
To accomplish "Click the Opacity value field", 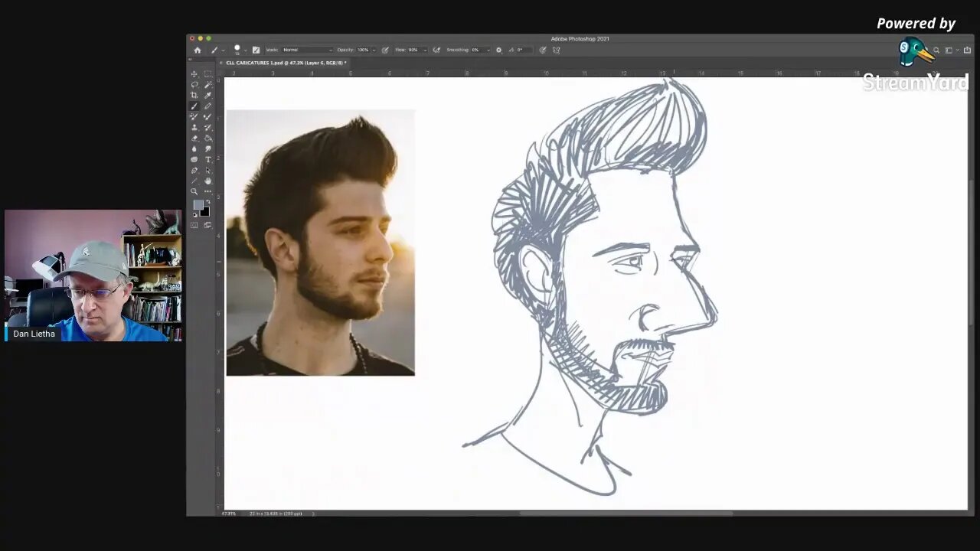I will click(363, 50).
